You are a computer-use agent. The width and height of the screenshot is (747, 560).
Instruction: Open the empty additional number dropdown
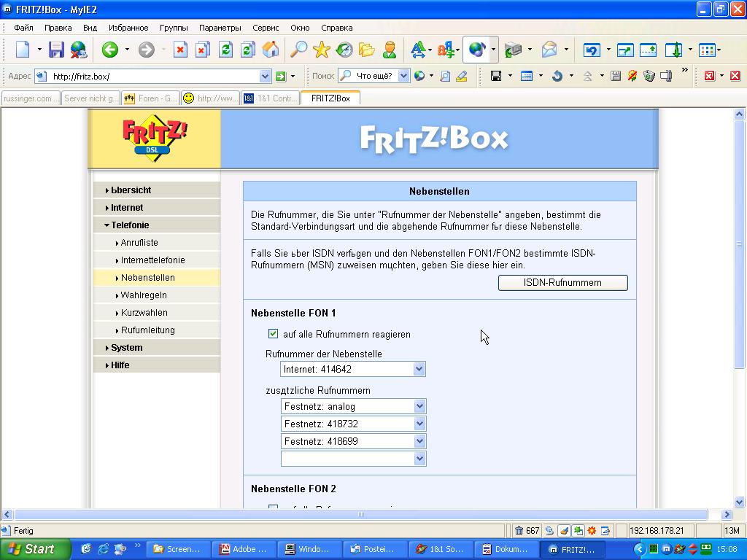pyautogui.click(x=419, y=459)
